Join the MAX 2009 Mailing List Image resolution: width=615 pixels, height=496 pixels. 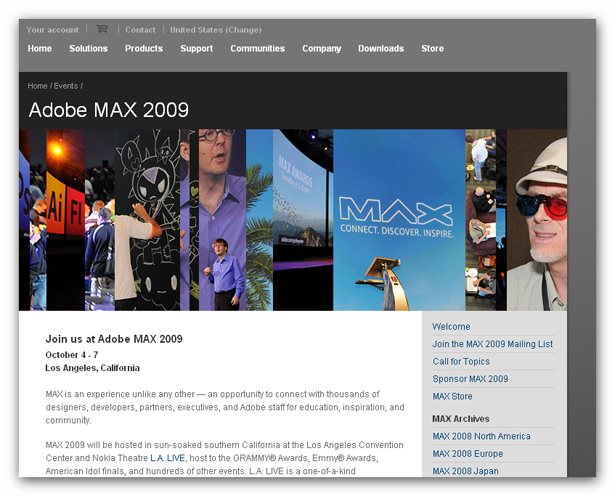click(x=492, y=344)
